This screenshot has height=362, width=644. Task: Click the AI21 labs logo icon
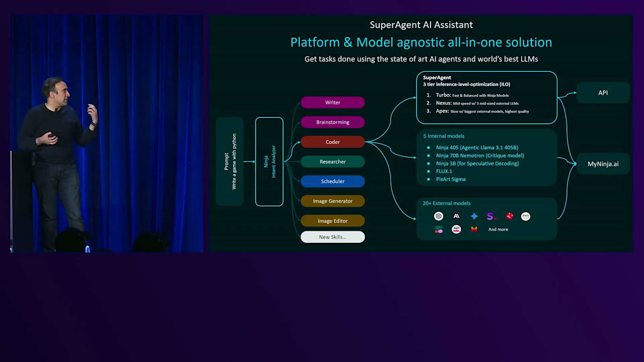tap(457, 230)
